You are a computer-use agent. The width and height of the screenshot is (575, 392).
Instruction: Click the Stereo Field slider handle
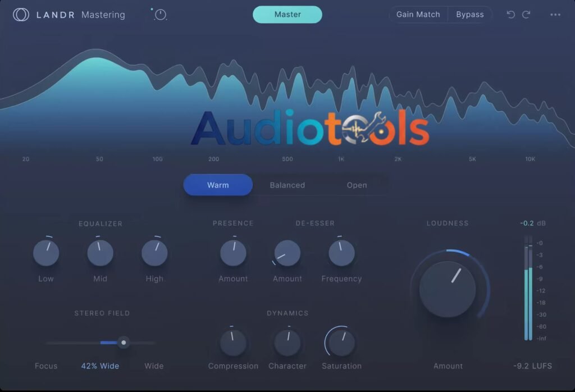pos(124,343)
